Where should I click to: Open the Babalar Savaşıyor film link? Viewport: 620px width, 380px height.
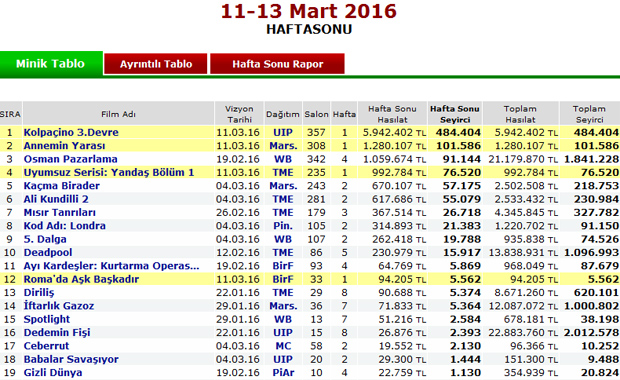click(71, 359)
